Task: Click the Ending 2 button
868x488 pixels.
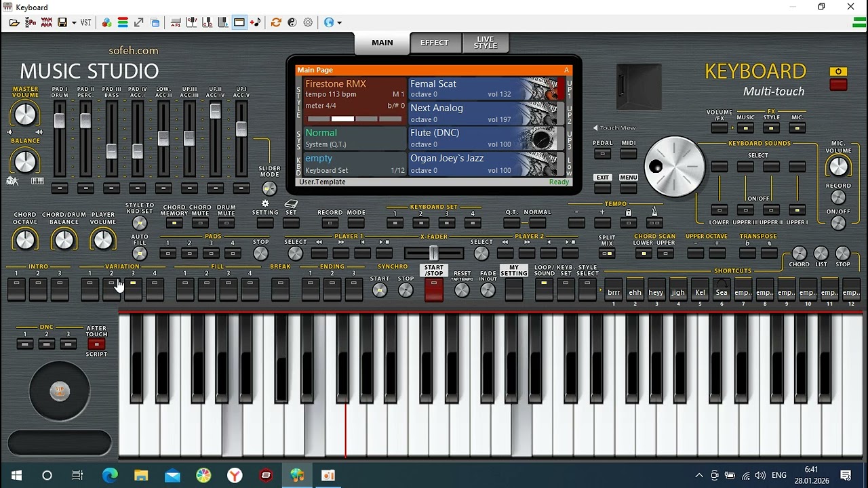Action: point(332,289)
